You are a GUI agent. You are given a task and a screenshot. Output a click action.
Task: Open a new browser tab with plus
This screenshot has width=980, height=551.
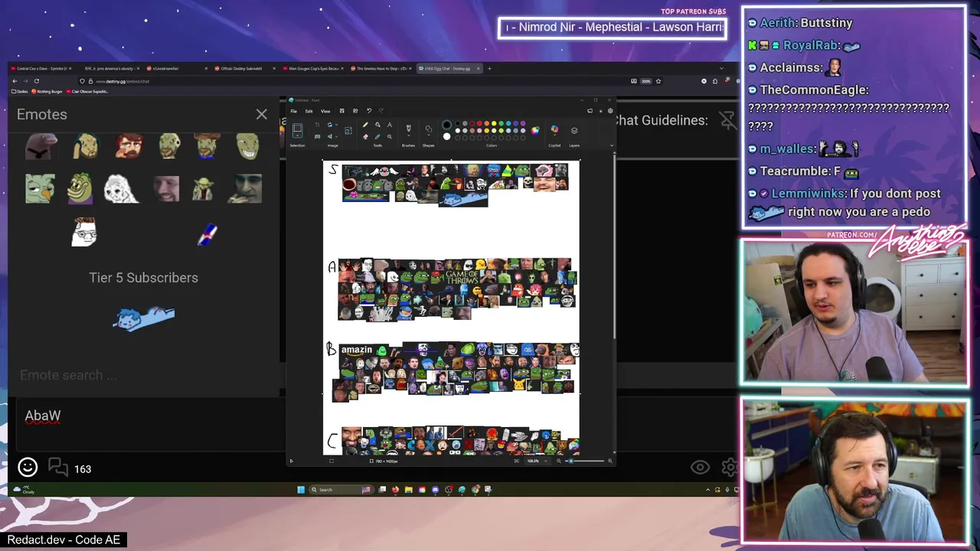point(489,68)
